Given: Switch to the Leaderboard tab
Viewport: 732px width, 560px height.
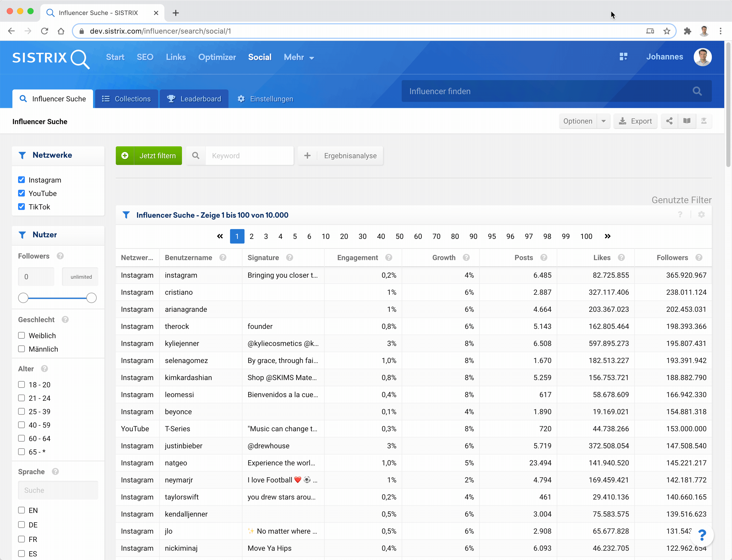Looking at the screenshot, I should tap(194, 99).
